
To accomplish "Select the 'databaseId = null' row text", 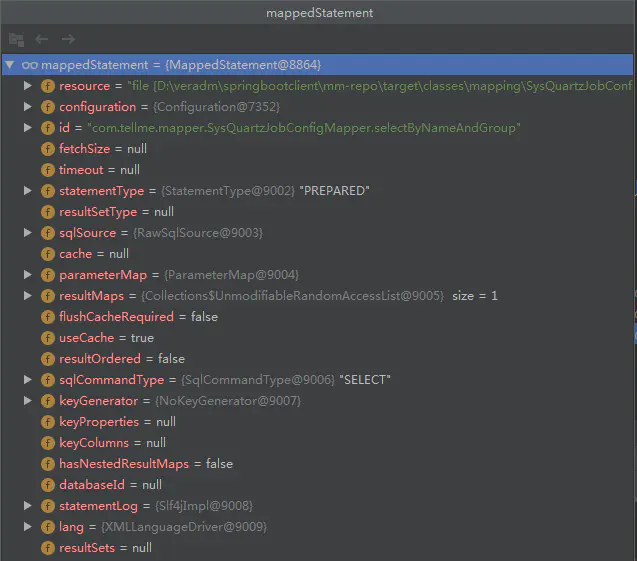I will pos(110,485).
